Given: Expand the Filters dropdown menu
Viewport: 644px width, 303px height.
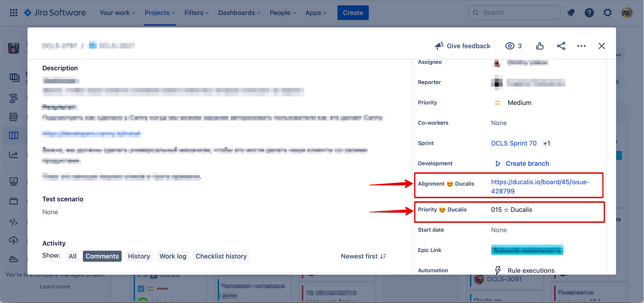Looking at the screenshot, I should (196, 13).
